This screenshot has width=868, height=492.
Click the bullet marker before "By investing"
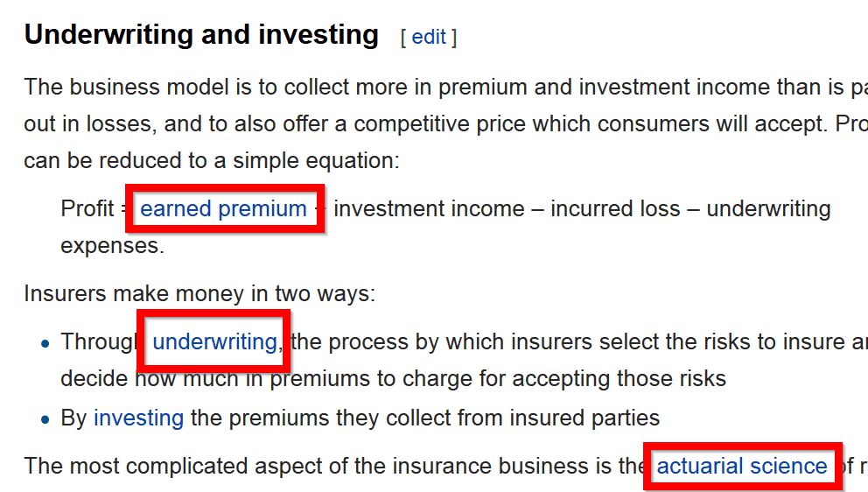click(x=45, y=419)
